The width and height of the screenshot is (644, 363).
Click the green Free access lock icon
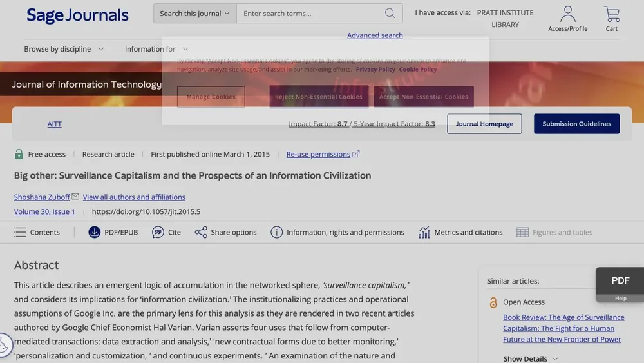(19, 154)
